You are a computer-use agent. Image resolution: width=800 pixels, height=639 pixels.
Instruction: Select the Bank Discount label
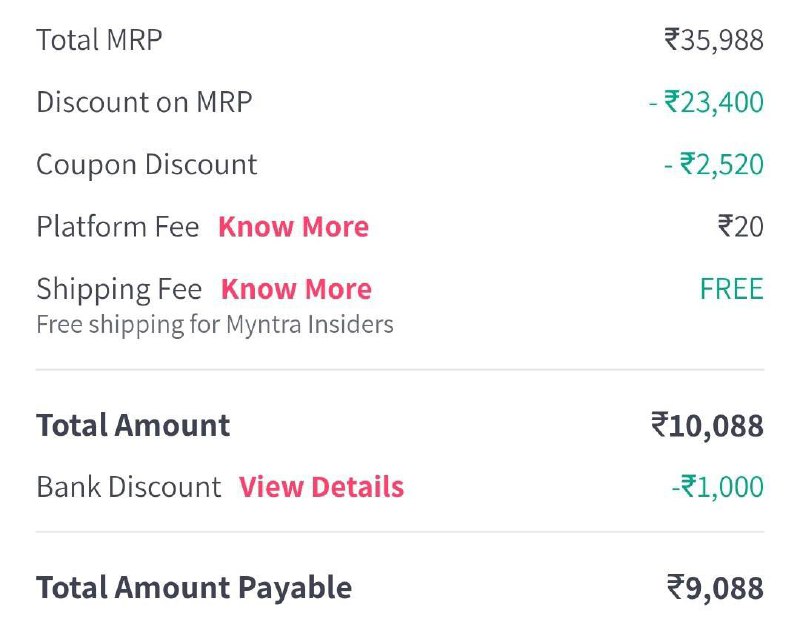[129, 486]
